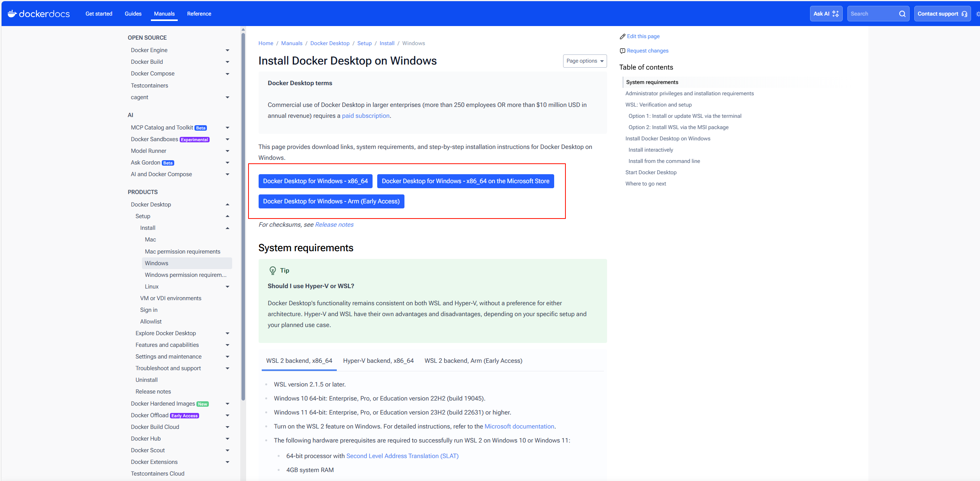Click the search magnifier icon

tap(902, 14)
